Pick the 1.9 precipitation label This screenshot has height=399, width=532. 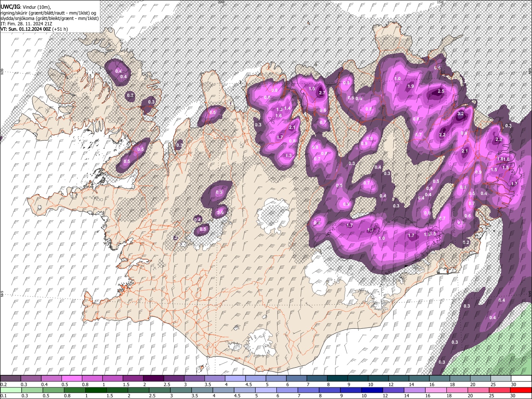pyautogui.click(x=411, y=86)
